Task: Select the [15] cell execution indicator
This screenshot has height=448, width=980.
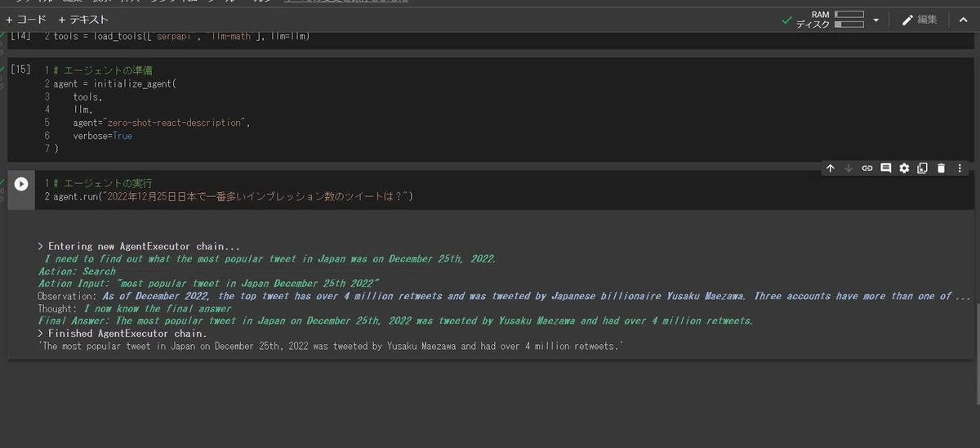Action: click(20, 70)
